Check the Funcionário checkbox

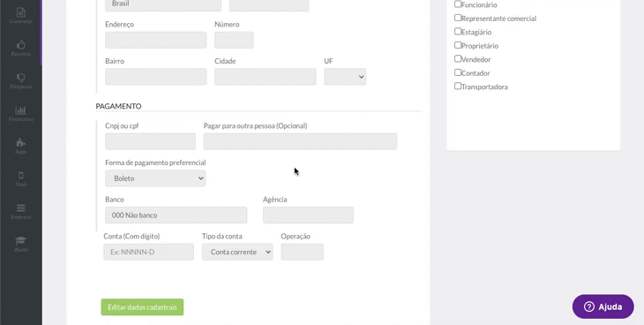pyautogui.click(x=458, y=4)
